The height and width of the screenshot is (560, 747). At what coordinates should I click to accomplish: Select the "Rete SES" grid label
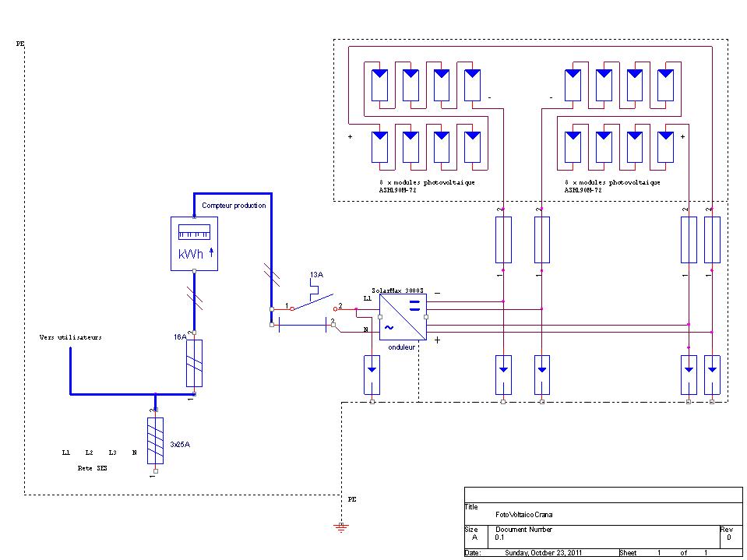coord(92,469)
